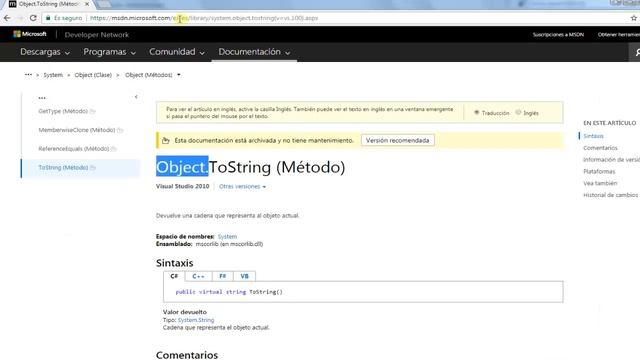
Task: Select the Traducción radio option
Action: (x=476, y=112)
